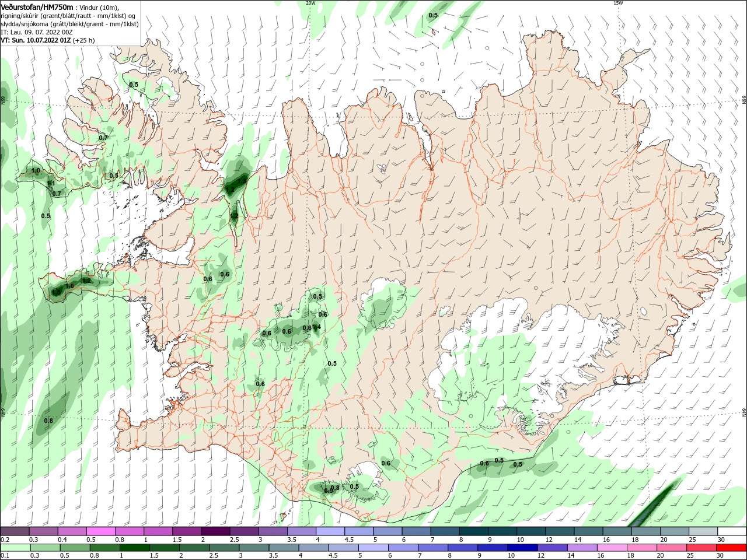This screenshot has height=560, width=747.
Task: Click the lower legend lilac swatch between 14 and 16
Action: point(582,548)
